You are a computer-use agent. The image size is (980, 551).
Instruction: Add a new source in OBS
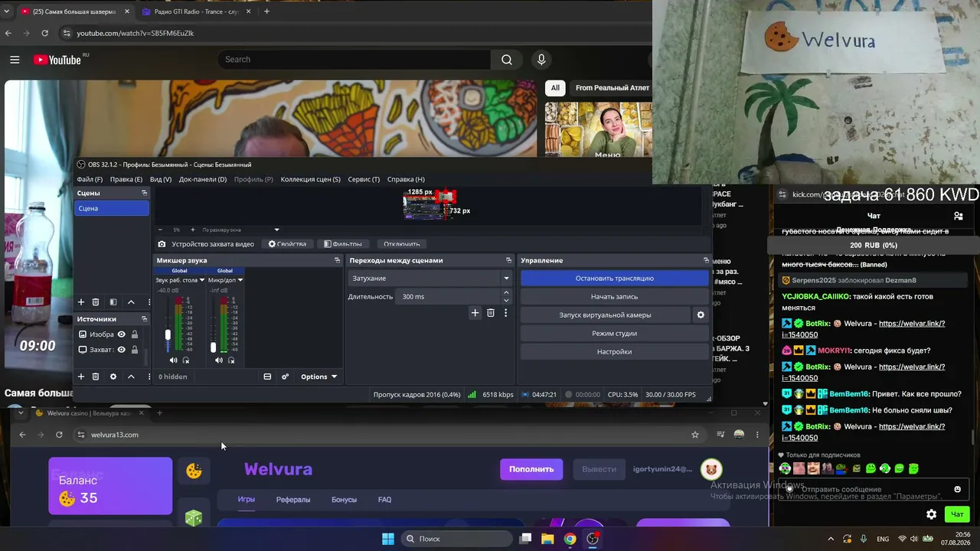[x=81, y=377]
